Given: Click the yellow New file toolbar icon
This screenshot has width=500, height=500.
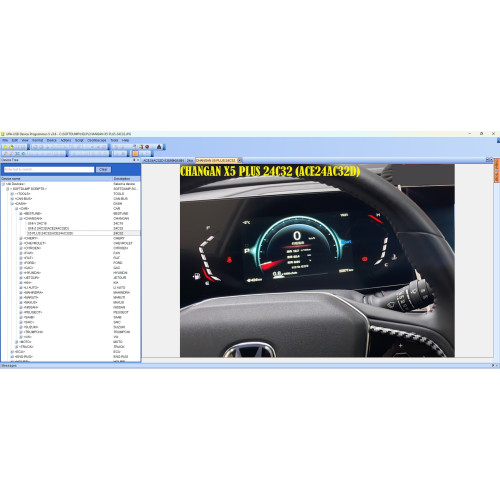Looking at the screenshot, I should [5, 147].
